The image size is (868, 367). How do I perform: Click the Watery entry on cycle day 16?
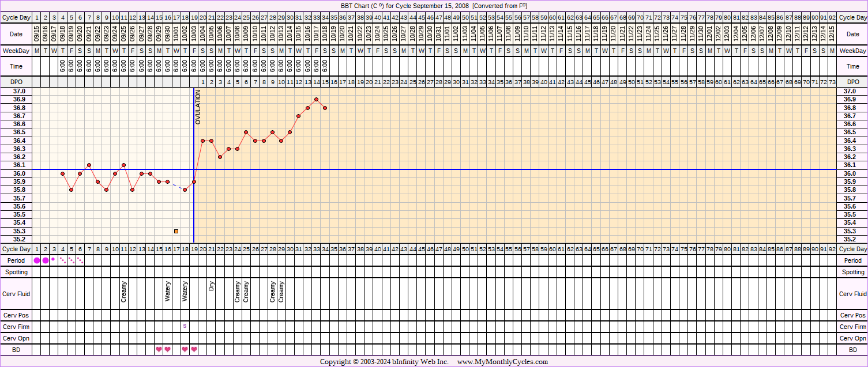tap(167, 292)
